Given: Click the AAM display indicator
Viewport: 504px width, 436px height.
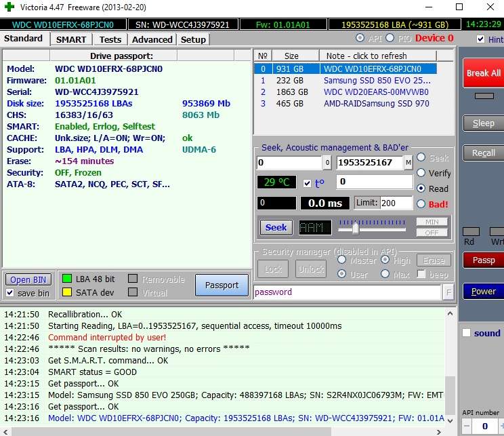Looking at the screenshot, I should click(x=315, y=227).
